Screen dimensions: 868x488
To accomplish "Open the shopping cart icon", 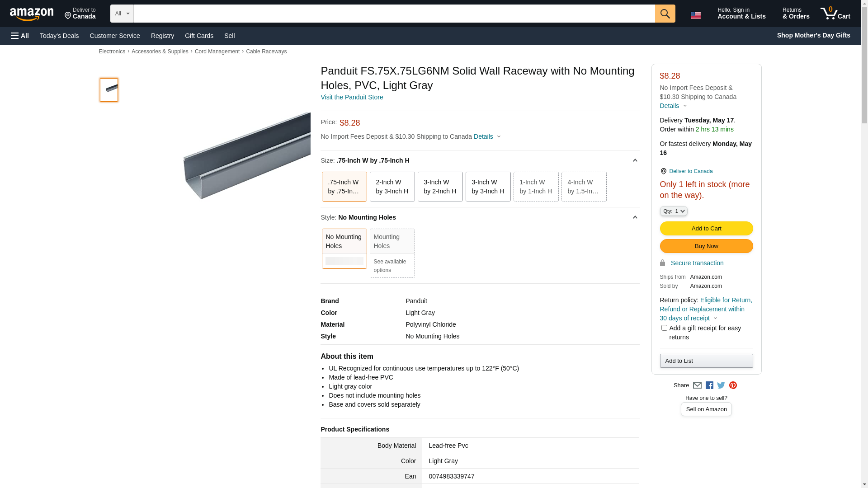I will (x=835, y=14).
